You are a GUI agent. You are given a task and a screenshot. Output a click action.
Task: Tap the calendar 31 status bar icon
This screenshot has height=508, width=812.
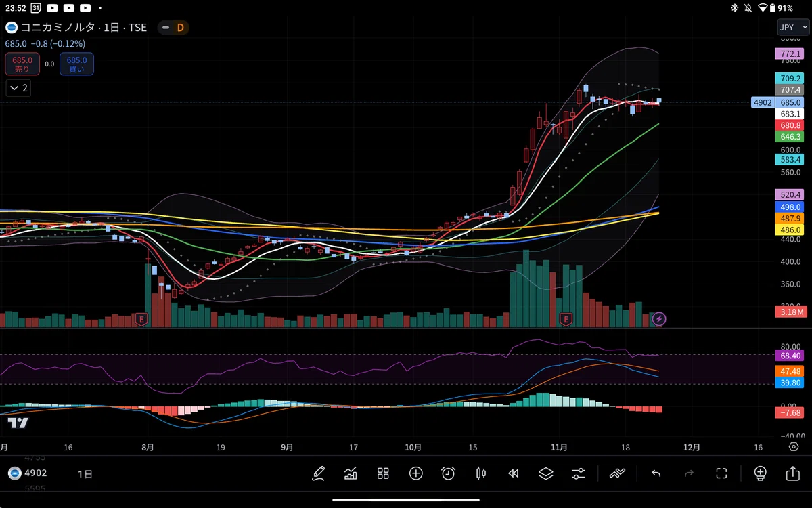(x=35, y=8)
